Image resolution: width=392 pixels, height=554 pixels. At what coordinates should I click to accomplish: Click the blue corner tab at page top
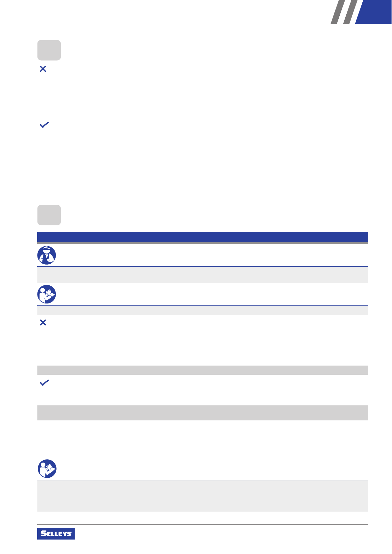click(374, 12)
